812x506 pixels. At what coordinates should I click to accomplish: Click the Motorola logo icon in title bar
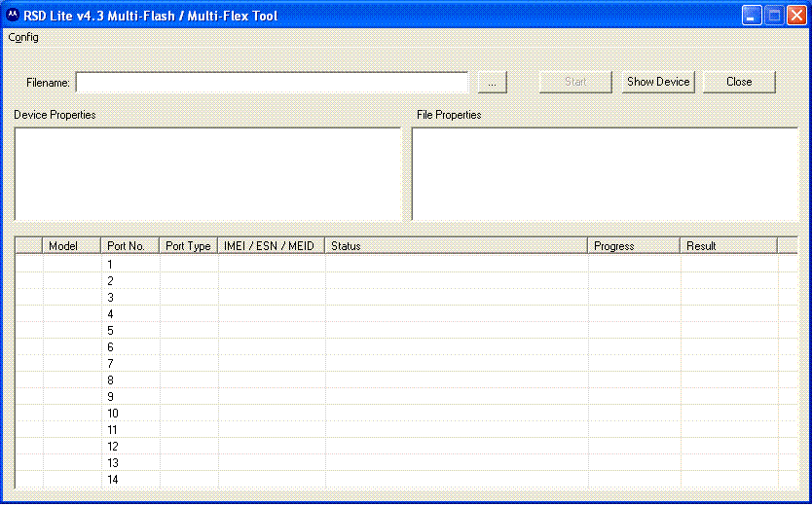click(x=14, y=15)
